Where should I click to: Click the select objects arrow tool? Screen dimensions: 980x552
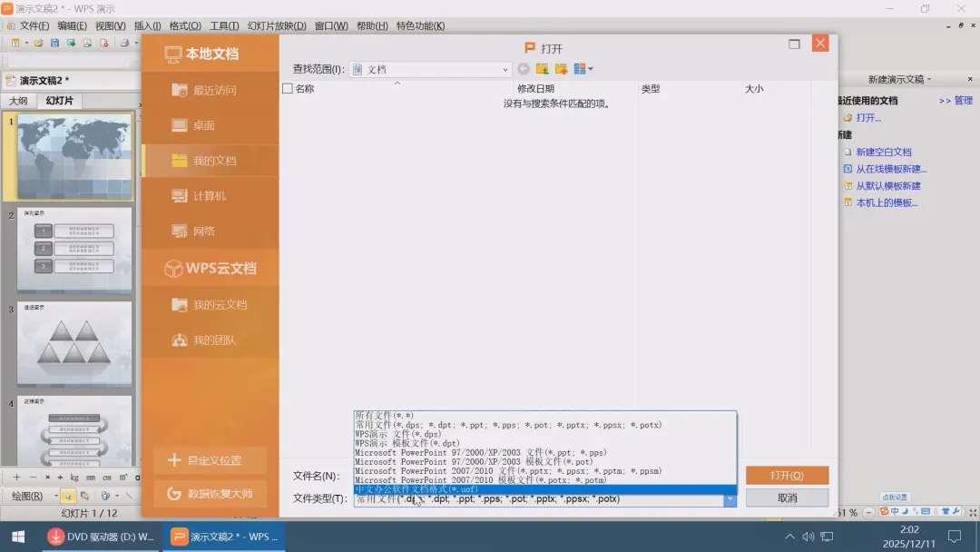(x=67, y=496)
